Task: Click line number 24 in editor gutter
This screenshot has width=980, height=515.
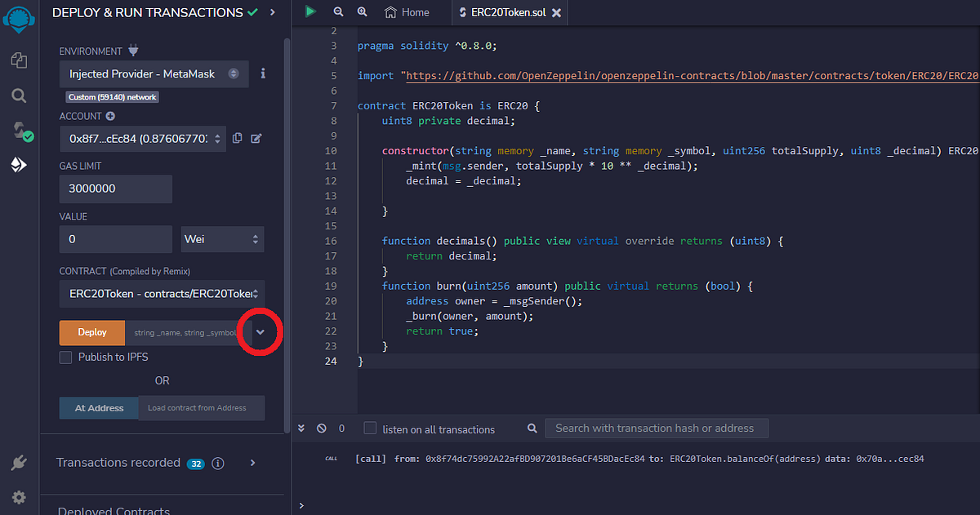Action: pyautogui.click(x=331, y=361)
